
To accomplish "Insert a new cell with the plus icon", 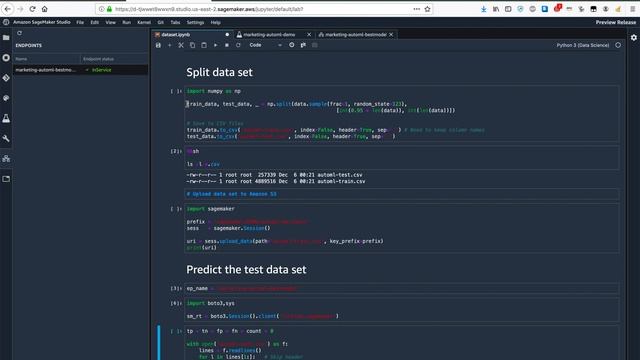I will (169, 45).
